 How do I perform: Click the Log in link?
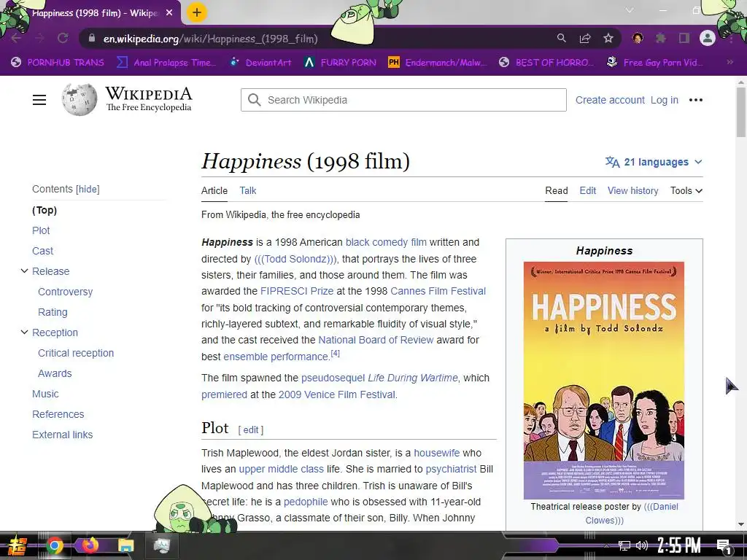(664, 100)
